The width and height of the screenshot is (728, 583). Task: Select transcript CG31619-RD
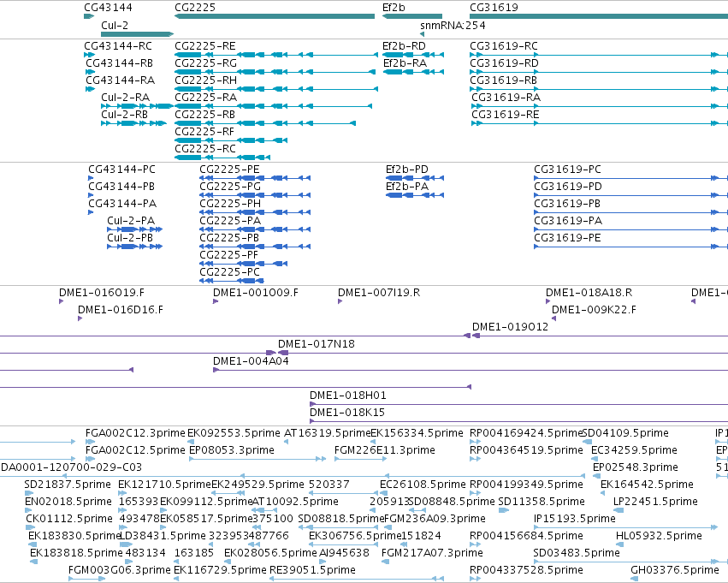[504, 63]
